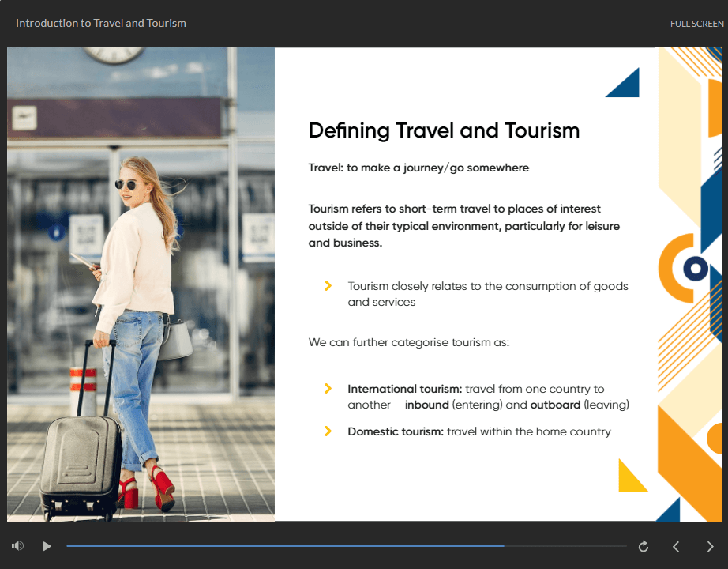The height and width of the screenshot is (569, 728).
Task: Advance to the next slide arrow
Action: pos(710,546)
